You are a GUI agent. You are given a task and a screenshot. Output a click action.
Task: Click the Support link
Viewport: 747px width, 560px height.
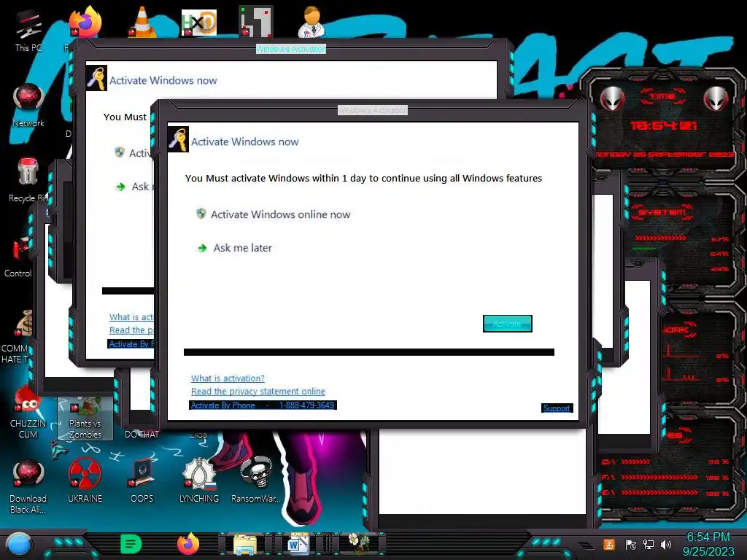tap(557, 408)
